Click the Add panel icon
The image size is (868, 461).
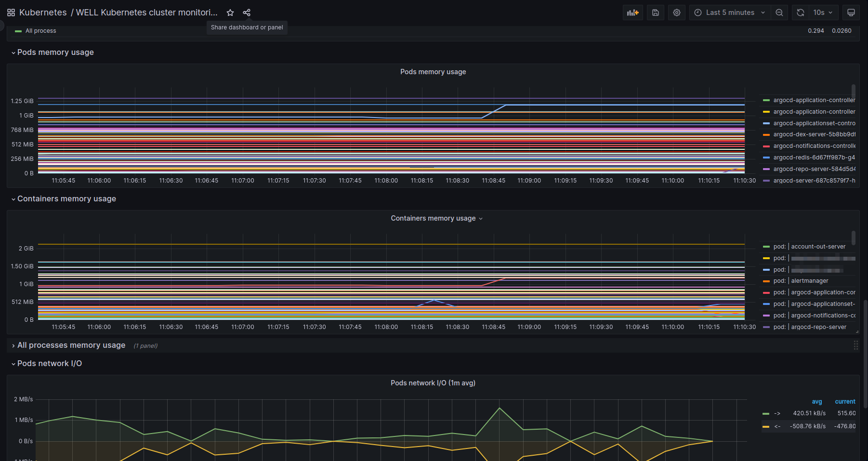coord(632,13)
